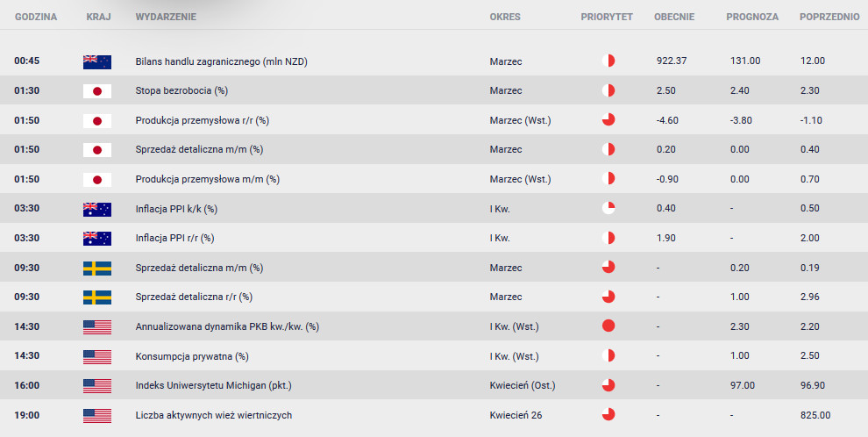Click the Japan flag for Stopa bezrobocia
Viewport: 868px width, 437px height.
point(96,91)
